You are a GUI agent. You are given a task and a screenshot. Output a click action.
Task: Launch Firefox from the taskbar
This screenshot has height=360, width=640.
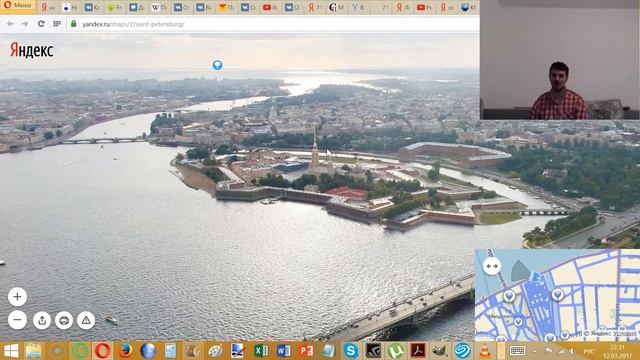125,351
